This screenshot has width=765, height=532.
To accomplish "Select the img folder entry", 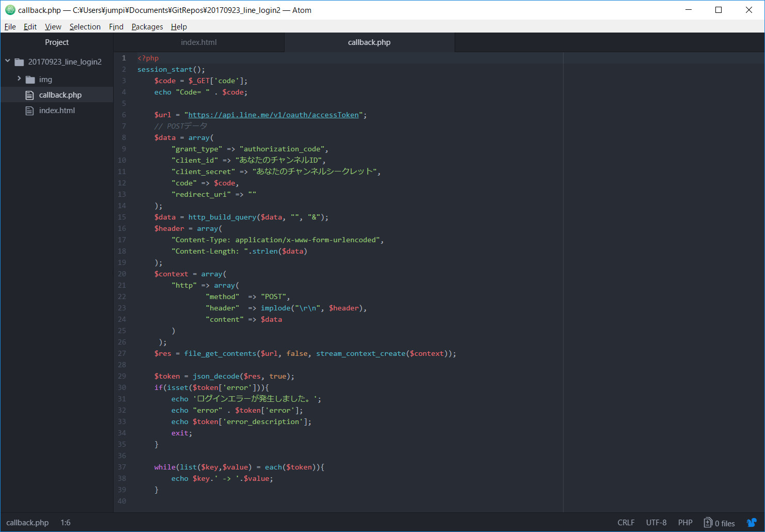I will click(x=45, y=80).
